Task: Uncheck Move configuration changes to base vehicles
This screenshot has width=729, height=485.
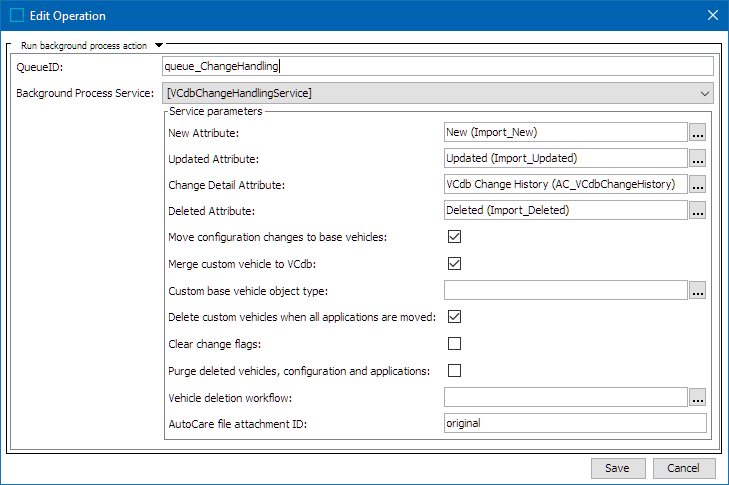Action: pos(454,237)
